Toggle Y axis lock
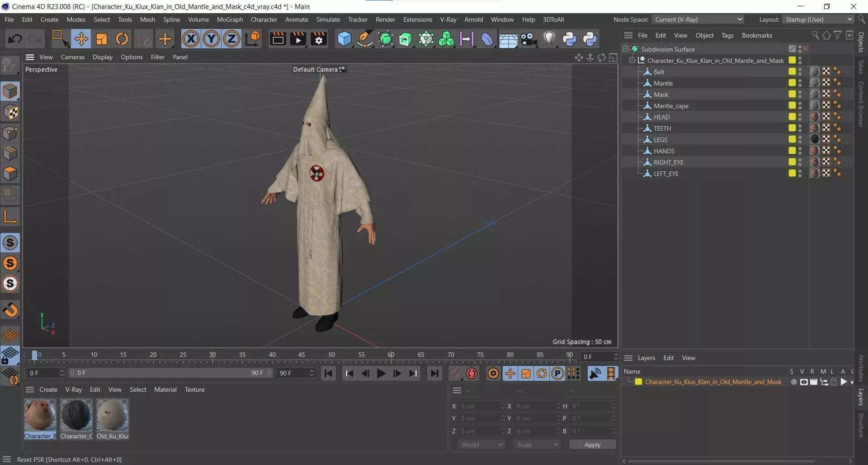 coord(211,39)
